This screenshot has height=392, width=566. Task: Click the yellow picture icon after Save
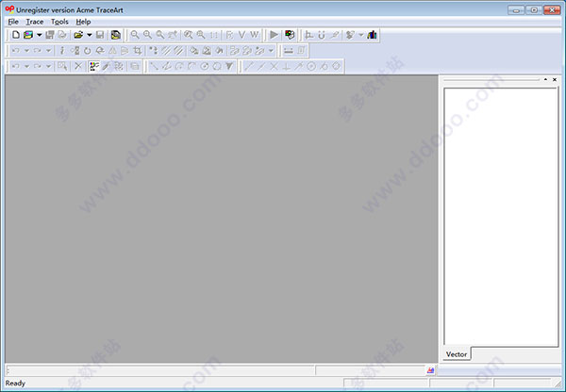115,35
